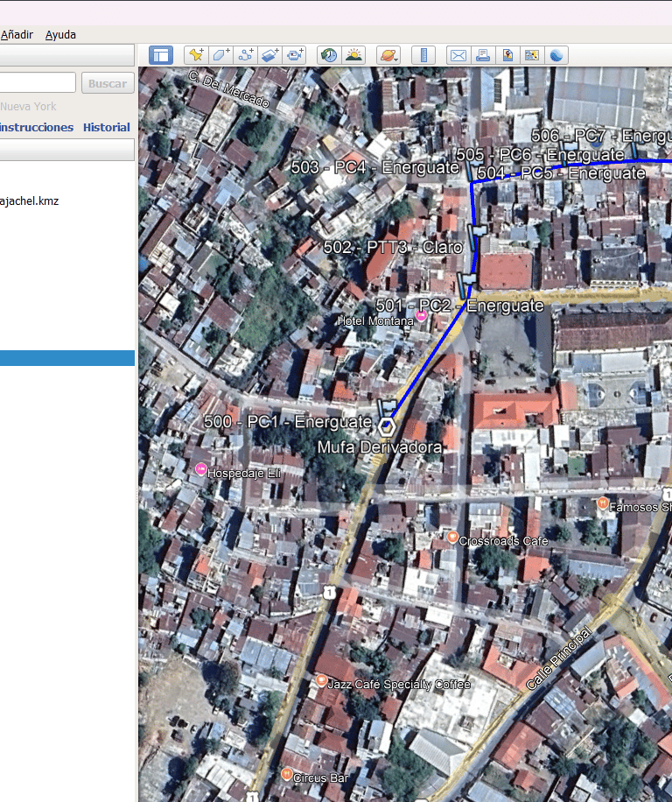Show historical imagery clock icon
Viewport: 672px width, 802px height.
click(329, 55)
